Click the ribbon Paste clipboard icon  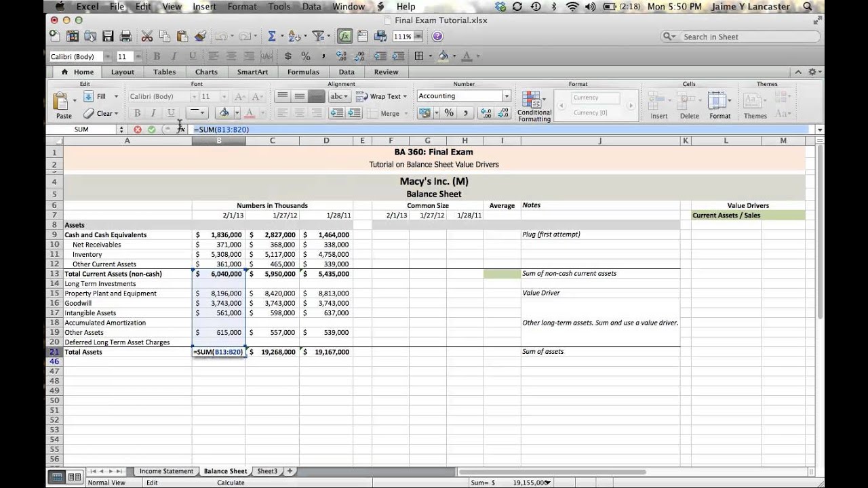pyautogui.click(x=62, y=102)
